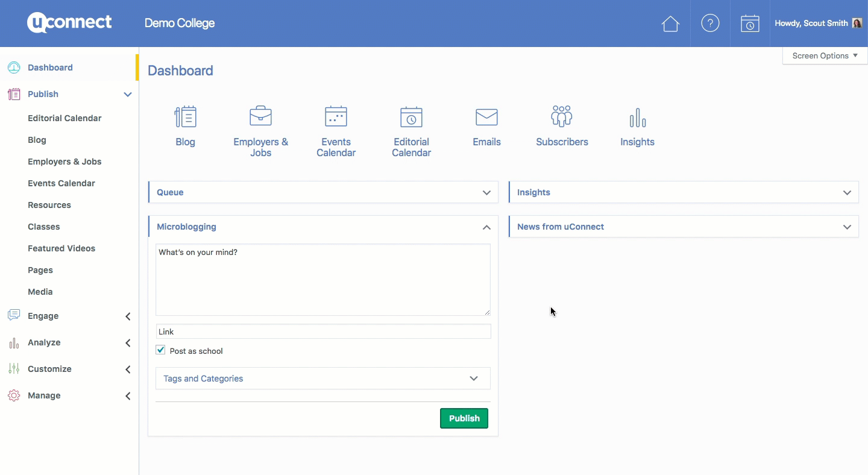Viewport: 868px width, 475px height.
Task: Uncheck the Post as school checkbox
Action: pyautogui.click(x=161, y=350)
